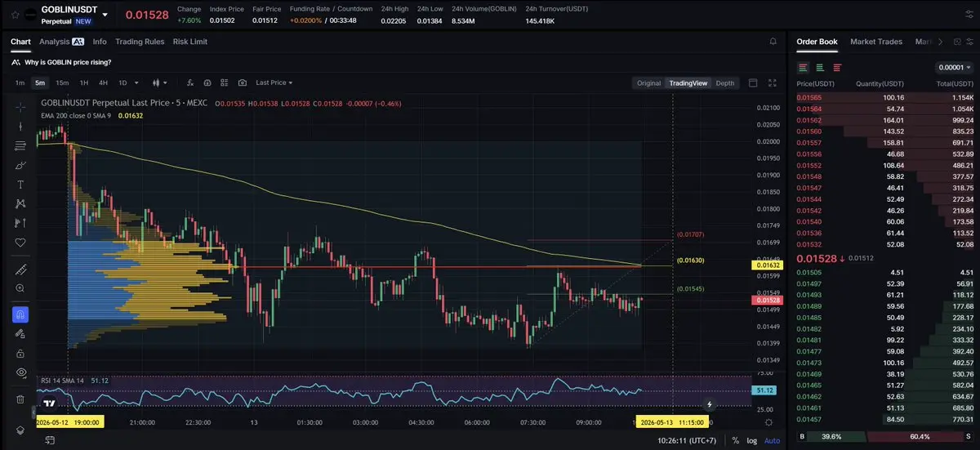This screenshot has width=980, height=450.
Task: Select the brush drawing tool
Action: click(x=20, y=165)
